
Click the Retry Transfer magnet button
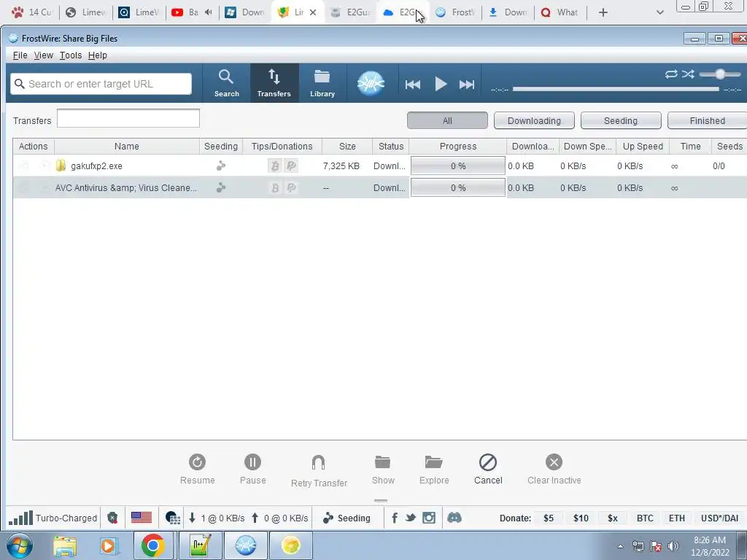[319, 471]
